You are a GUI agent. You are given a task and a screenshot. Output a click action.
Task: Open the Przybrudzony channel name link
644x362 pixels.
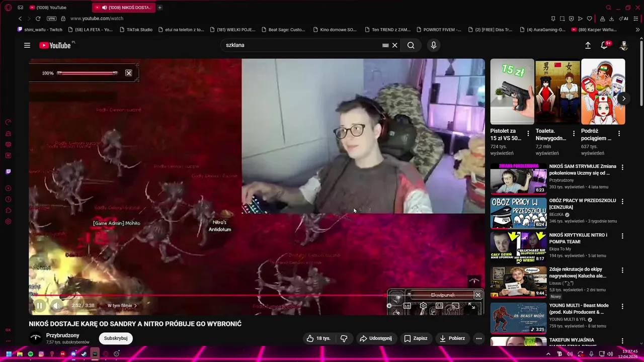63,335
